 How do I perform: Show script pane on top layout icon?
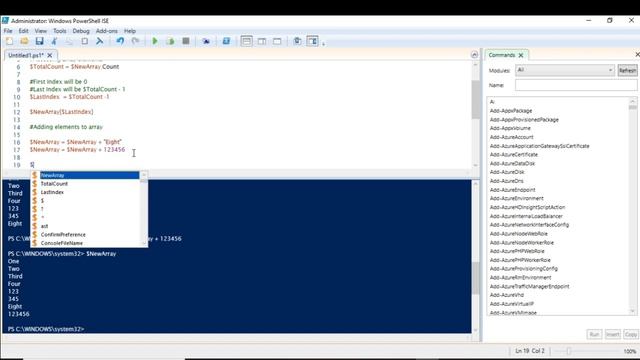pos(247,41)
